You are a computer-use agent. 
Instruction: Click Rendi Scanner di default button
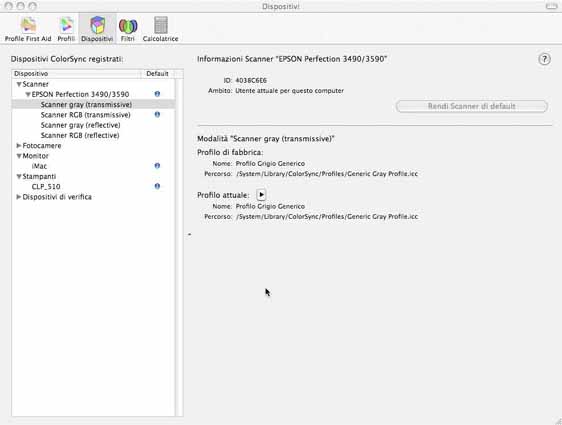pyautogui.click(x=472, y=106)
